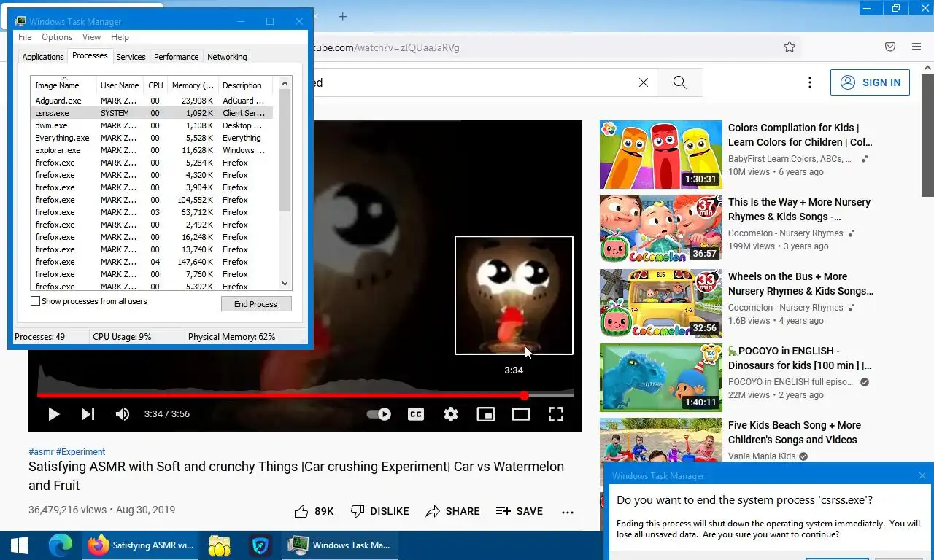Play the YouTube video

pyautogui.click(x=53, y=414)
